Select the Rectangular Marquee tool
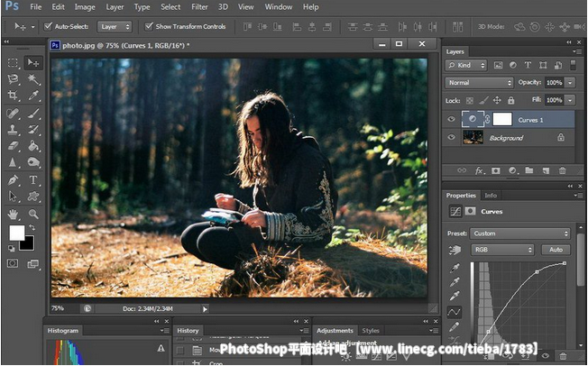588x366 pixels. (x=13, y=62)
